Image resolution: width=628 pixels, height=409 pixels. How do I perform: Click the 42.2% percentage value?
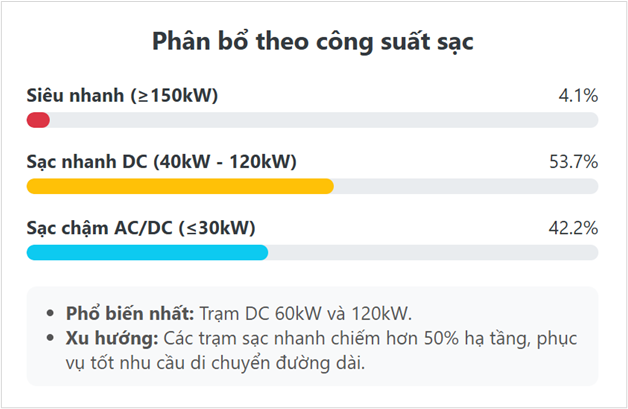tap(573, 228)
